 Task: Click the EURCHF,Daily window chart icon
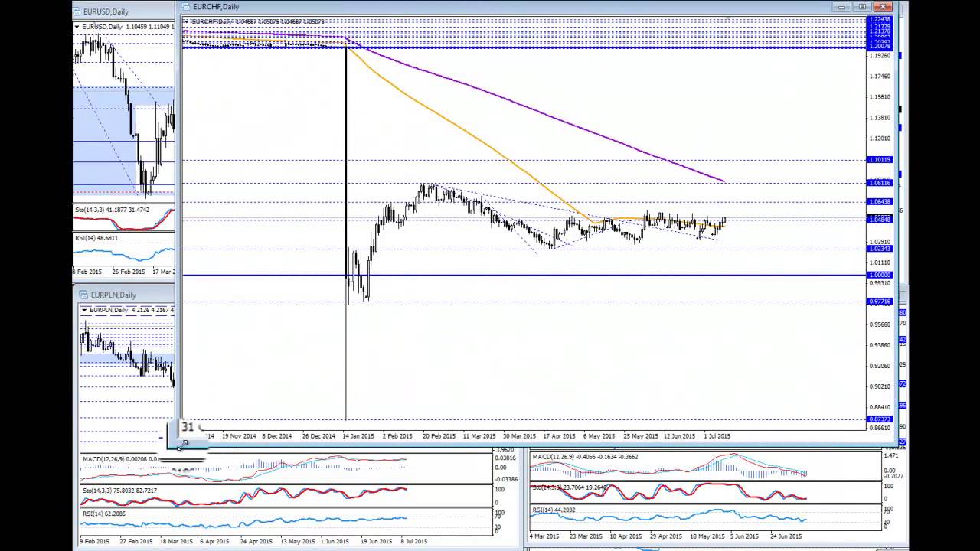[186, 7]
